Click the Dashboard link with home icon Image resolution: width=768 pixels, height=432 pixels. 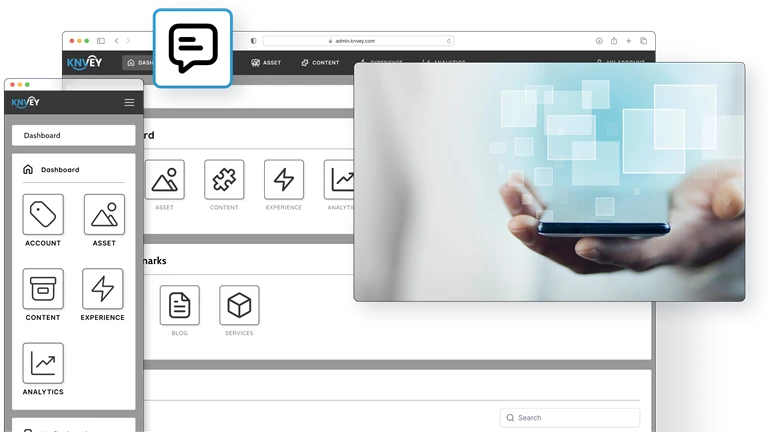52,170
